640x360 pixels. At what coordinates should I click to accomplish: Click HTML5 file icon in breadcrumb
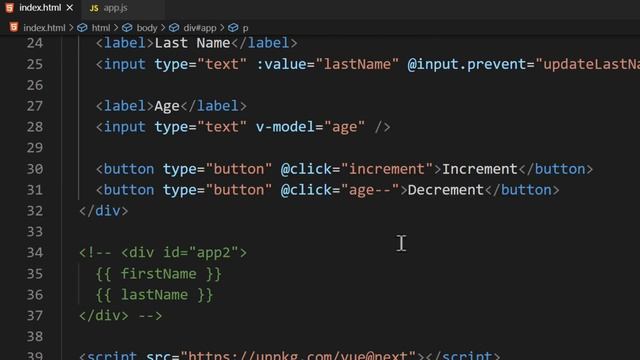click(14, 27)
